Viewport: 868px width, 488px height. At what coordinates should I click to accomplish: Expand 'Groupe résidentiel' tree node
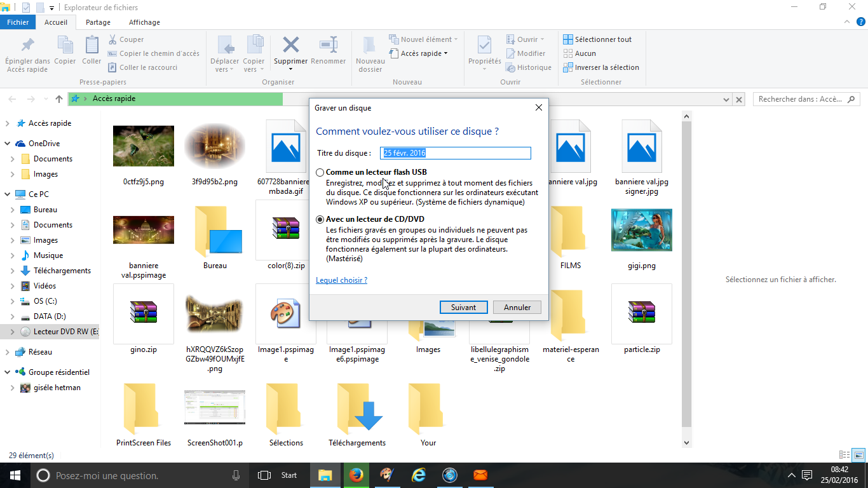click(7, 372)
